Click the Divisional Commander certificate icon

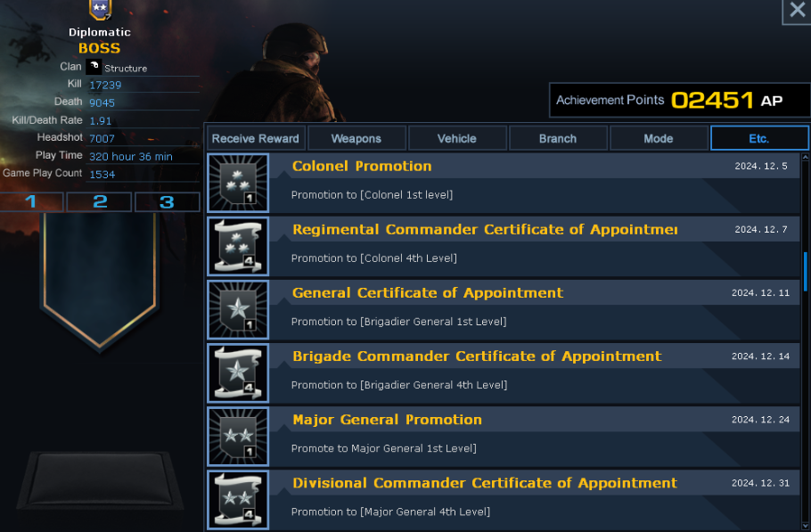point(238,500)
